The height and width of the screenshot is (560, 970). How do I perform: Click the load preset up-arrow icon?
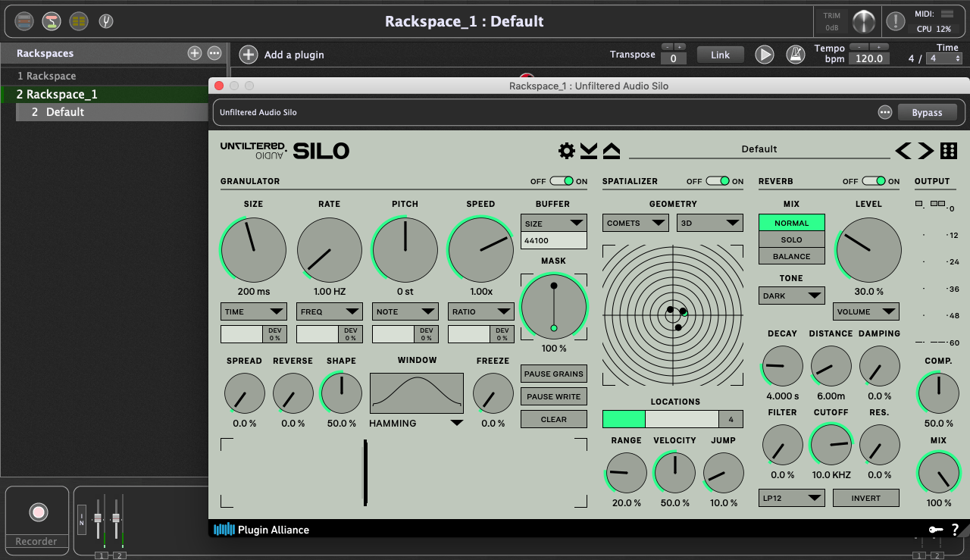click(612, 151)
